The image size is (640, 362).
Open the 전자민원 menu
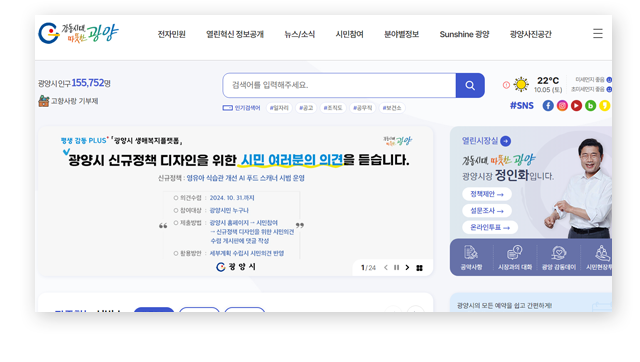pyautogui.click(x=172, y=34)
